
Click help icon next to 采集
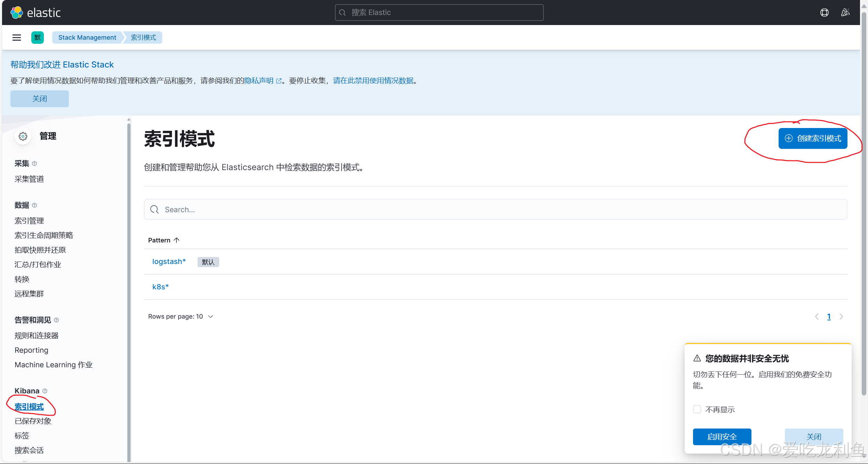point(34,163)
